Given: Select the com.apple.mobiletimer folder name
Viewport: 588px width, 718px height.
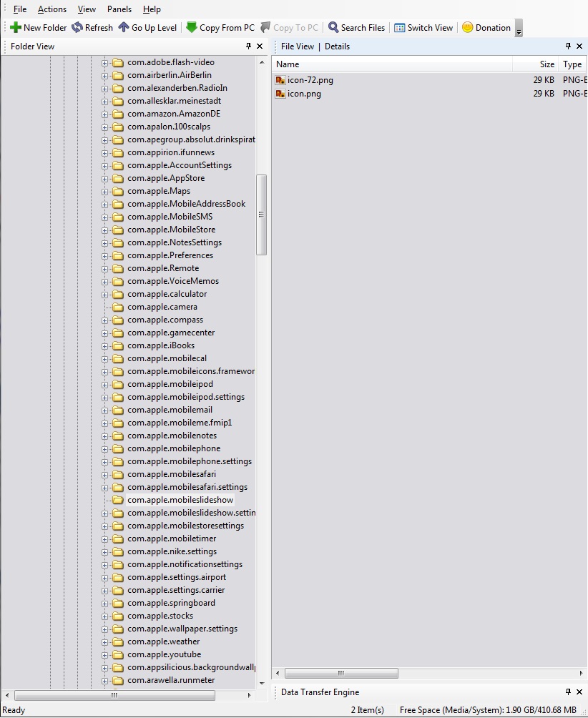Looking at the screenshot, I should click(x=172, y=538).
